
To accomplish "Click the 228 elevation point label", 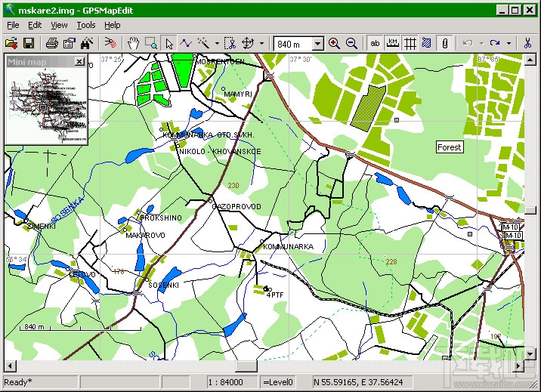I will click(x=391, y=261).
